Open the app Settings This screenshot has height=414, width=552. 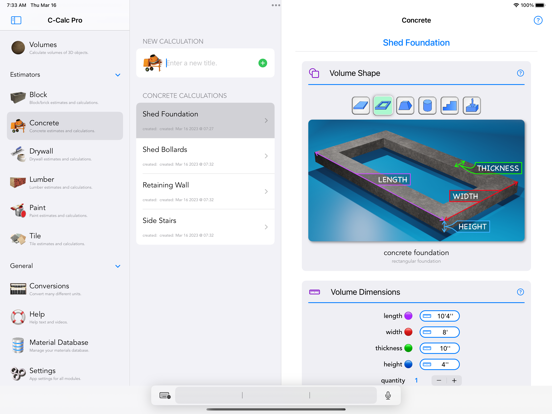[65, 374]
